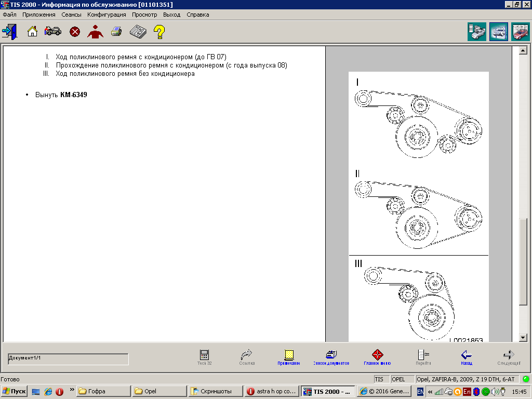Screen dimensions: 532x399
Task: Open the Конфигурация menu
Action: click(x=107, y=15)
